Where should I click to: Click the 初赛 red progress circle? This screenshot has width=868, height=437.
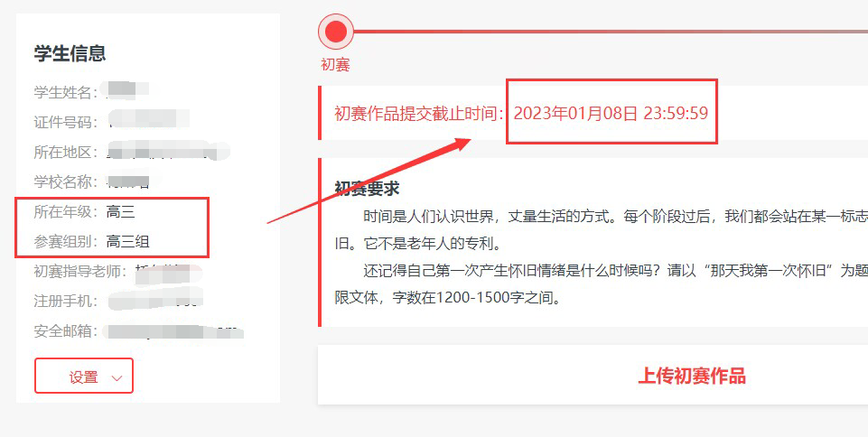(335, 32)
